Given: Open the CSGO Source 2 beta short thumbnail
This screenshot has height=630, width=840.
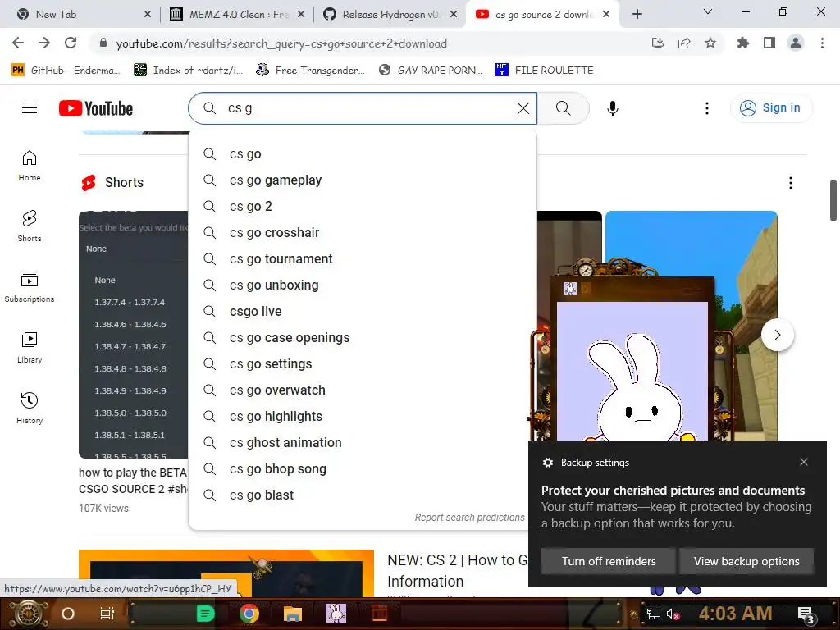Looking at the screenshot, I should click(133, 335).
